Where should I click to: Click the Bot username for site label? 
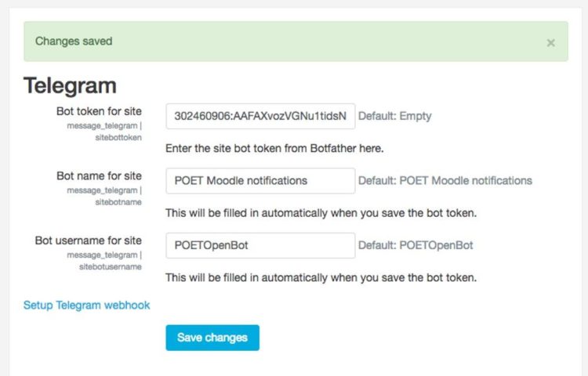tap(88, 240)
